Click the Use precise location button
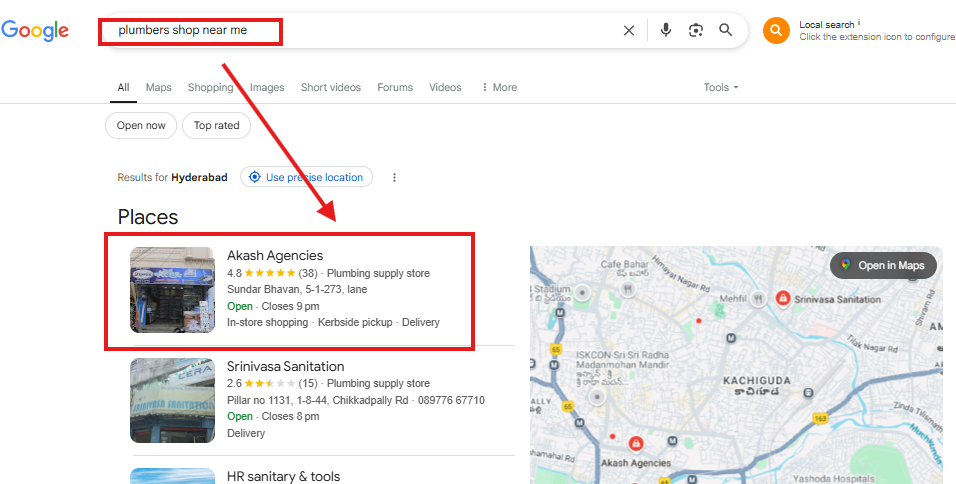 [x=306, y=177]
